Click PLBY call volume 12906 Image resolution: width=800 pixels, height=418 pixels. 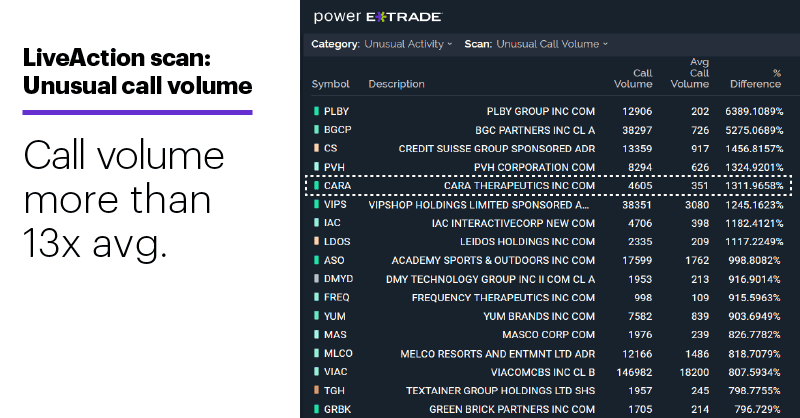tap(637, 111)
